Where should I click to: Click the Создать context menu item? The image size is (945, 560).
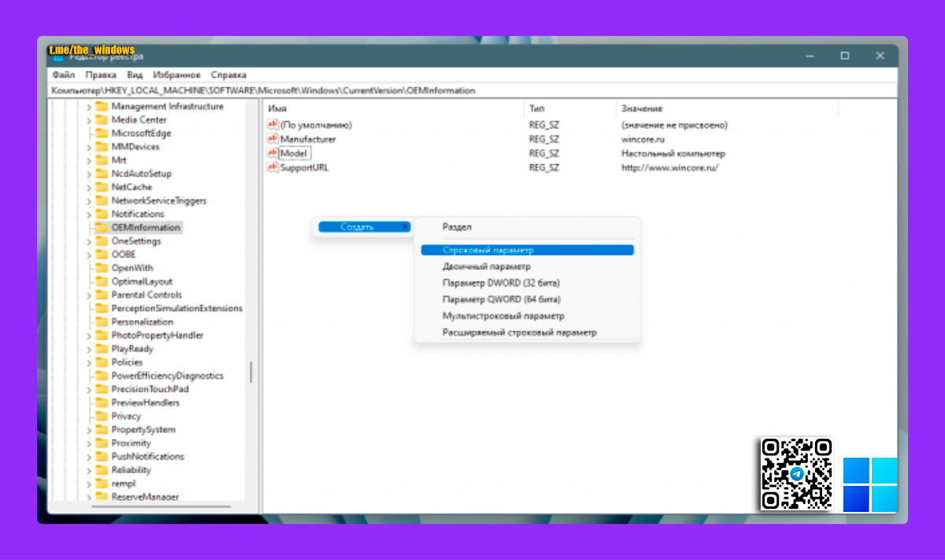tap(365, 227)
